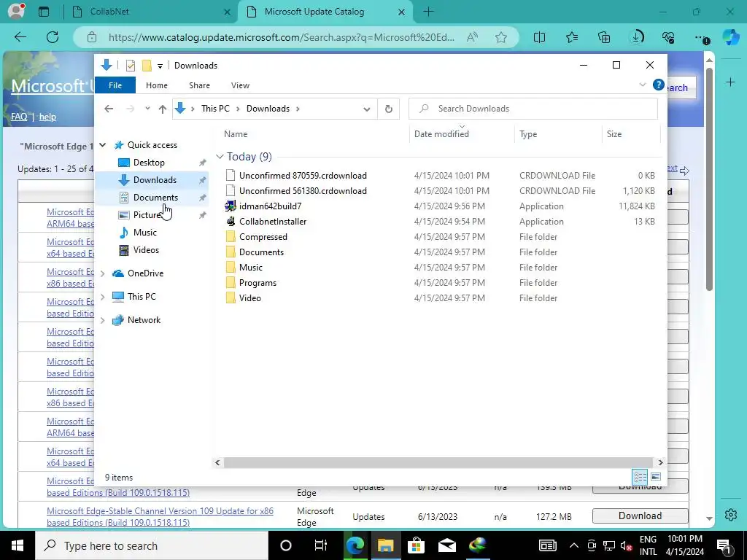Click the Search Downloads field
This screenshot has width=747, height=560.
click(533, 109)
